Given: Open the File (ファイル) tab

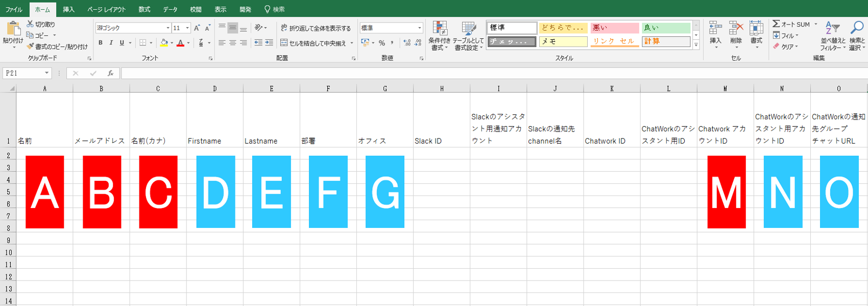Looking at the screenshot, I should point(14,9).
